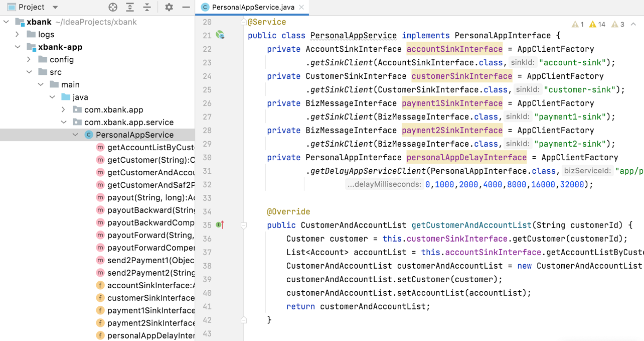Click the Spring bean gutter icon on line 21
Viewport: 644px width, 341px height.
(220, 35)
